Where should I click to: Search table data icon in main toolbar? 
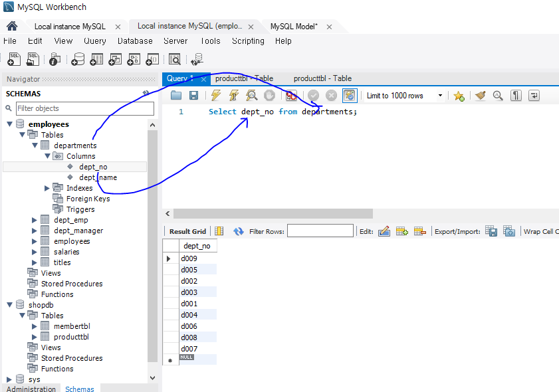[x=175, y=60]
